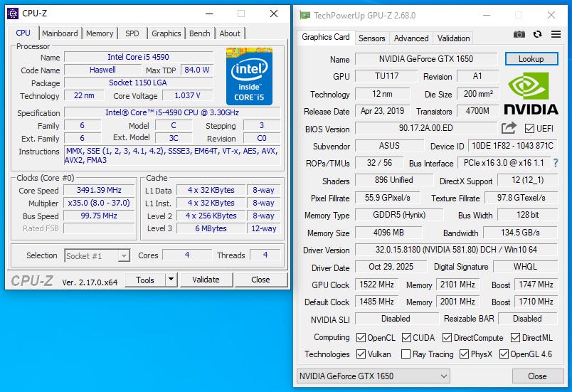Open the About tab in CPU-Z
Screen dimensions: 572x392
click(x=230, y=33)
